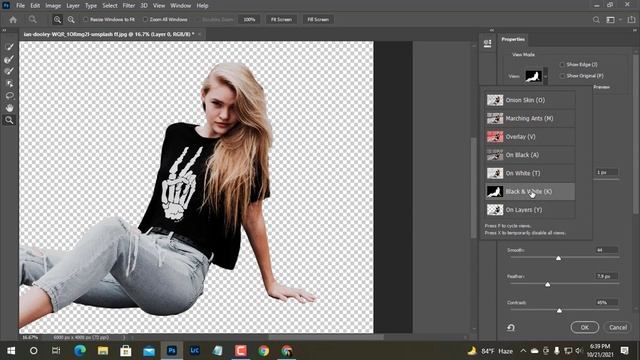Click the reset workspace arrow icon
This screenshot has width=640, height=360.
[511, 327]
